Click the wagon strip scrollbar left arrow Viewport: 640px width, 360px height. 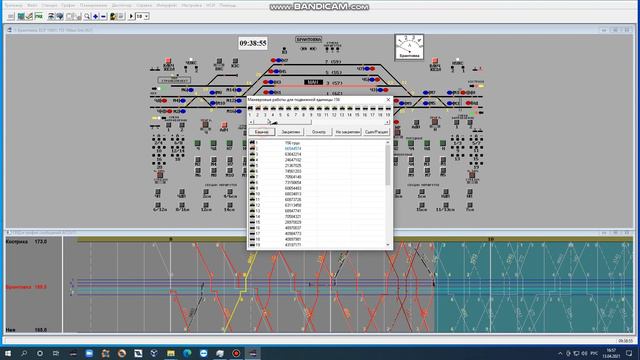coord(251,122)
